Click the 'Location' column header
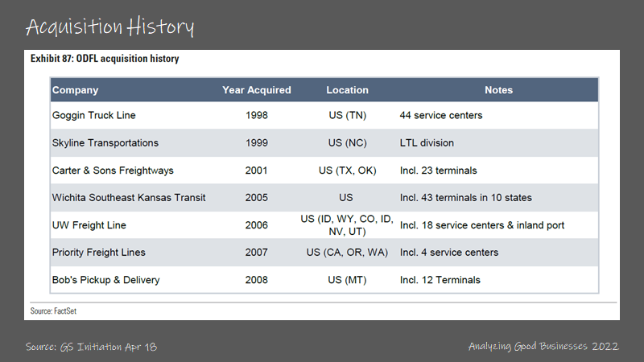This screenshot has height=362, width=644. (348, 90)
